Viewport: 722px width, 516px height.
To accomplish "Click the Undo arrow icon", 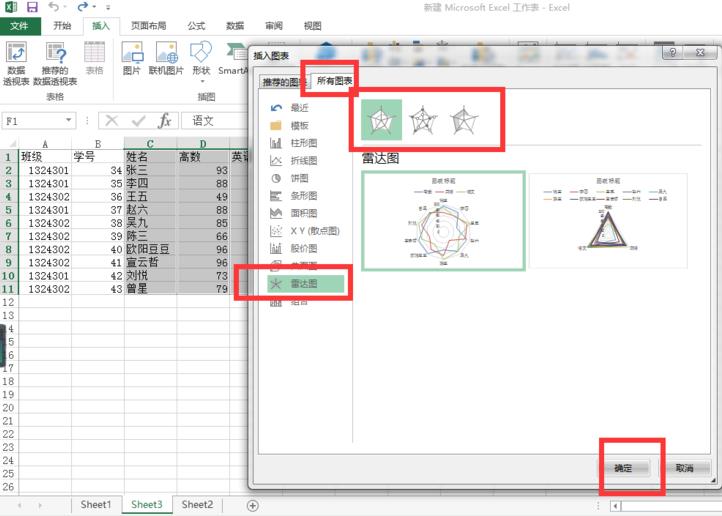I will coord(54,6).
